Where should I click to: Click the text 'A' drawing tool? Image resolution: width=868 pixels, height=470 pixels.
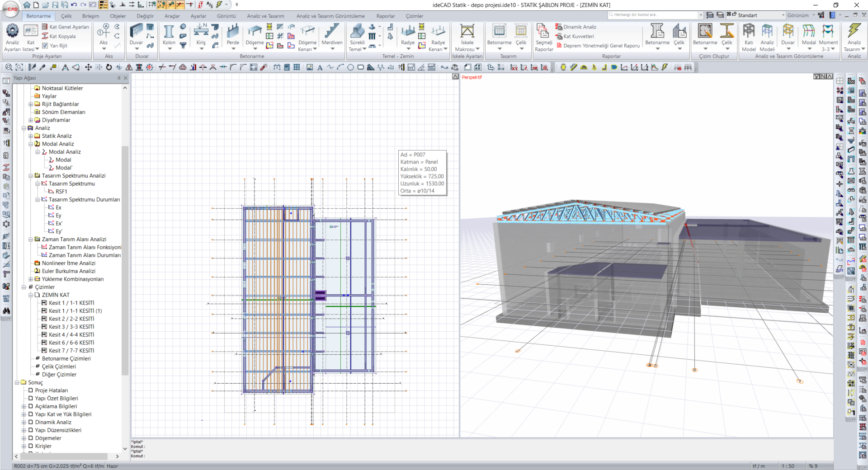coord(320,67)
